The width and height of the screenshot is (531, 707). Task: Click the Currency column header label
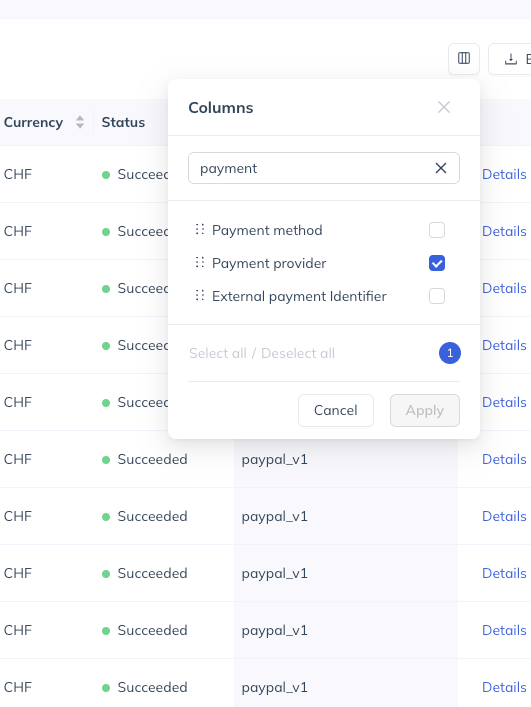33,122
